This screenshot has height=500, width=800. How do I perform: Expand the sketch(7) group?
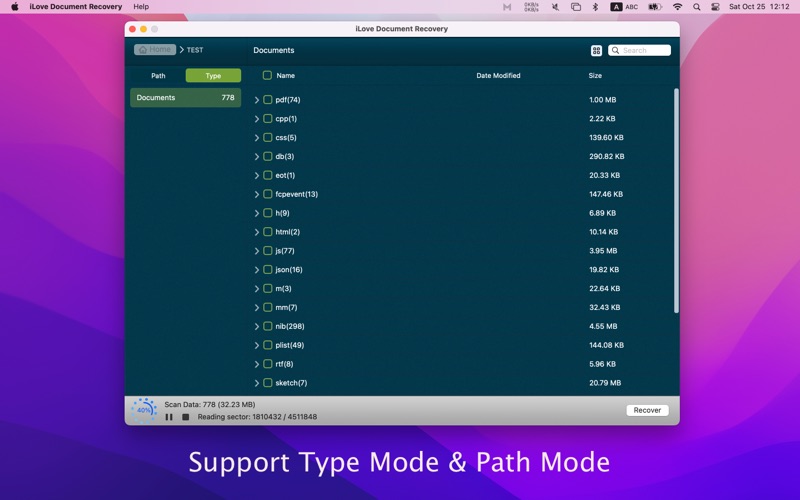pos(257,383)
